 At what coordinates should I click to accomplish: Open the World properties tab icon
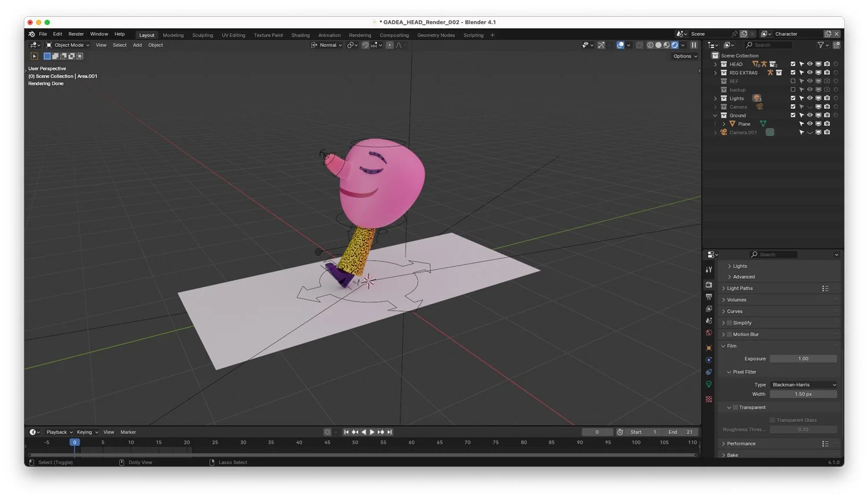pyautogui.click(x=709, y=333)
